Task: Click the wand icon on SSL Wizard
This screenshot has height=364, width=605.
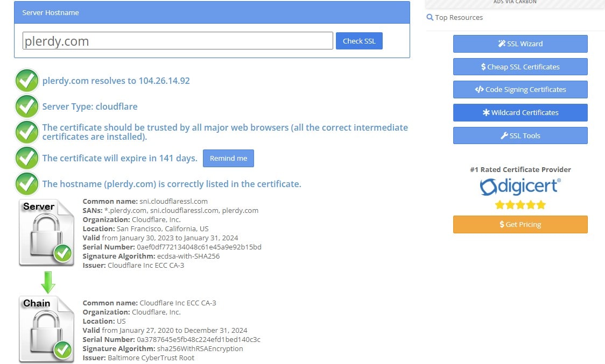Action: point(502,44)
